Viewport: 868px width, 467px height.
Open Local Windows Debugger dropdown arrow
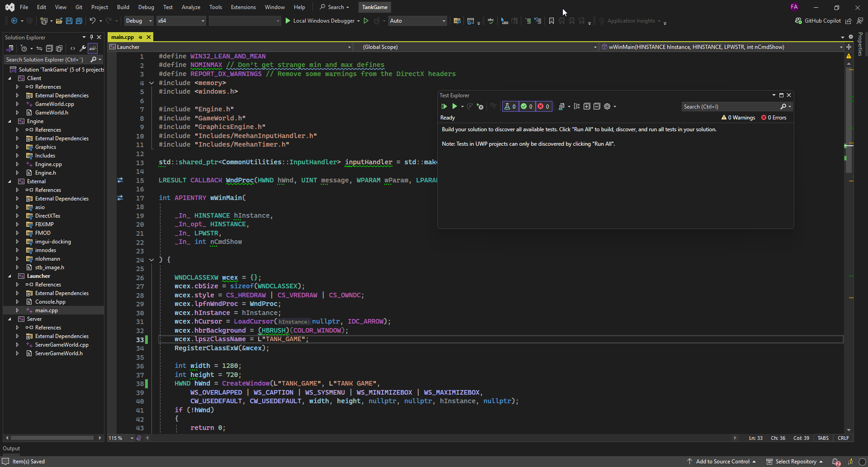point(359,21)
